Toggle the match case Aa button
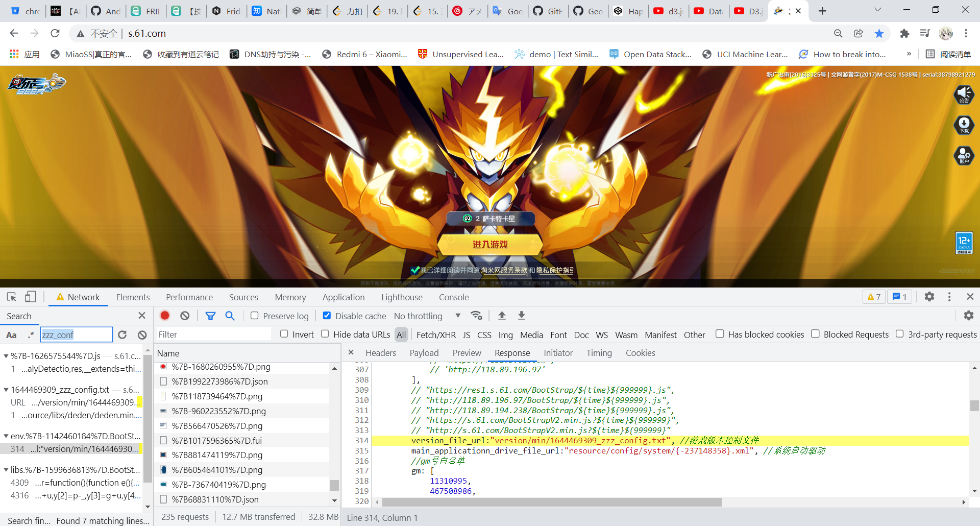Screen dimensions: 980x526 [x=11, y=335]
